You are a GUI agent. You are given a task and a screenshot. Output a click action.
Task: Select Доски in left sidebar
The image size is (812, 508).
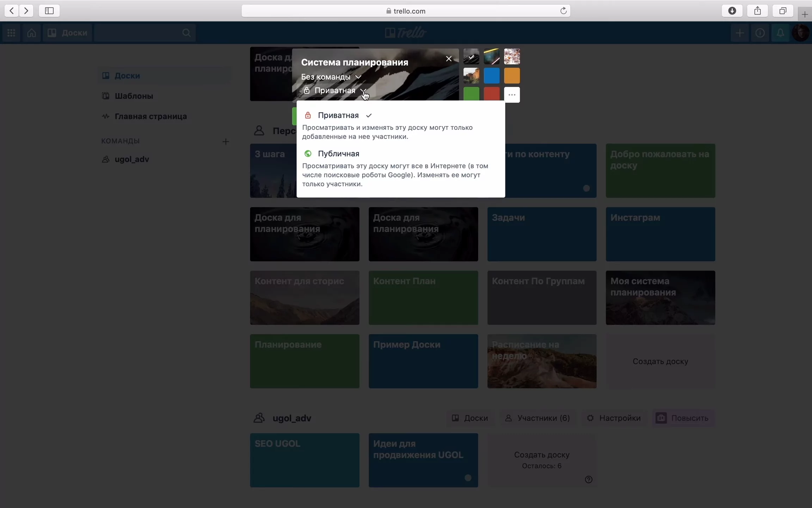[x=165, y=75]
